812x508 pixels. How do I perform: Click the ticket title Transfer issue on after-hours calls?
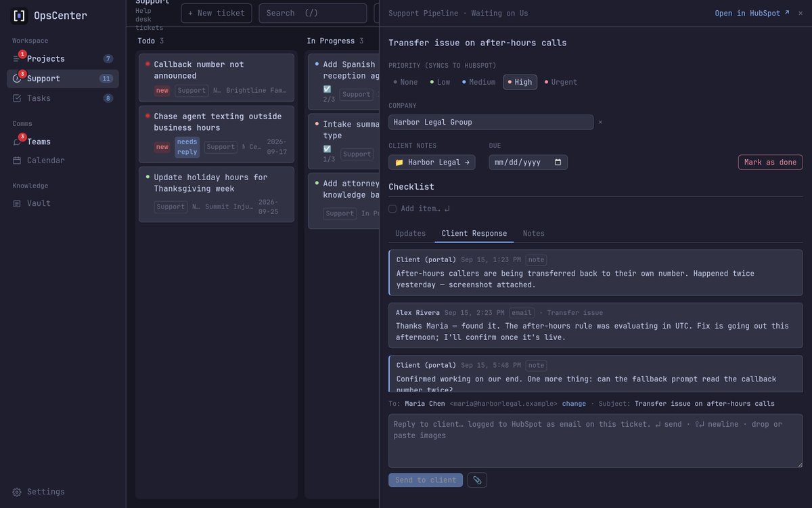pos(478,43)
